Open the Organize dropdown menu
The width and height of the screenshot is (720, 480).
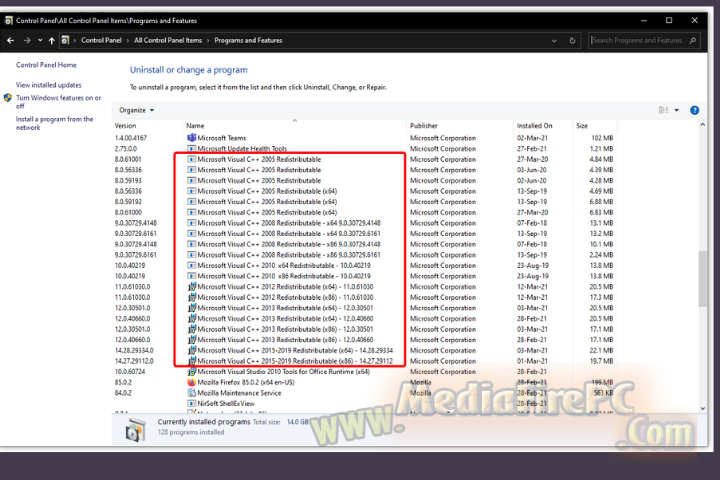point(136,110)
